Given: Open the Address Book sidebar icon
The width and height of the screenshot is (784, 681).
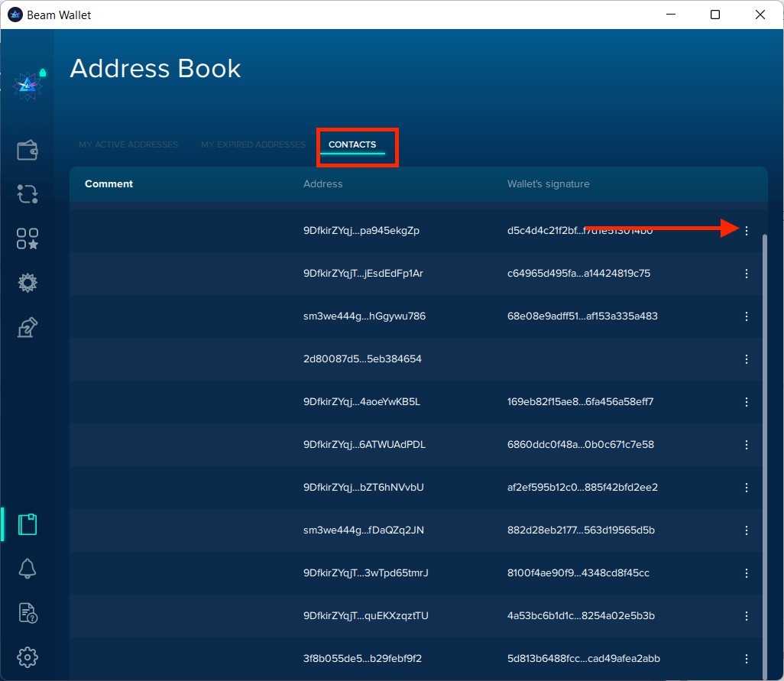Looking at the screenshot, I should [28, 524].
